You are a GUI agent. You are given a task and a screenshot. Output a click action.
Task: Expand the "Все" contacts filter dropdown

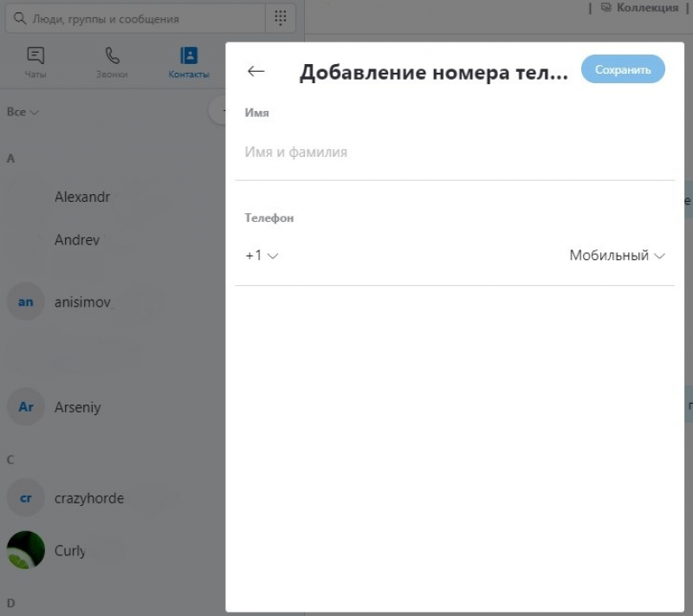click(x=22, y=112)
